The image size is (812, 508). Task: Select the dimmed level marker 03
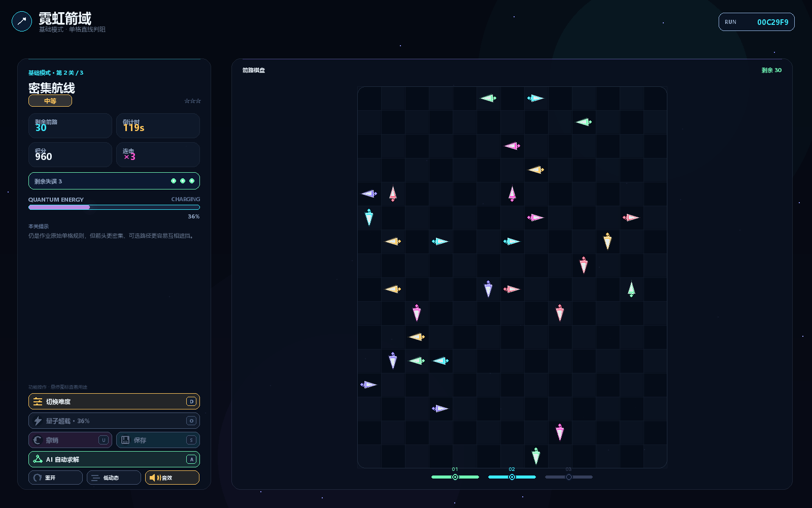[x=569, y=477]
